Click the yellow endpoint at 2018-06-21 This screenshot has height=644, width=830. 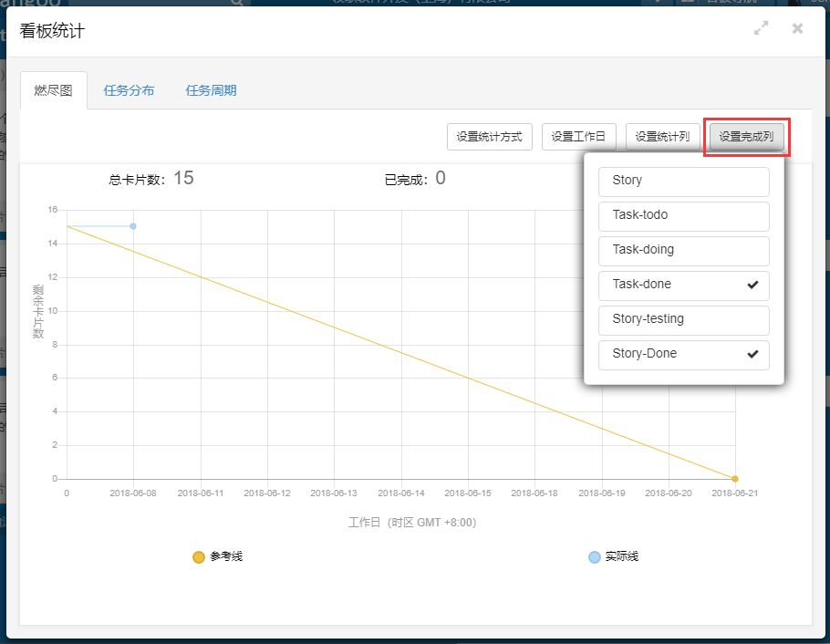735,479
